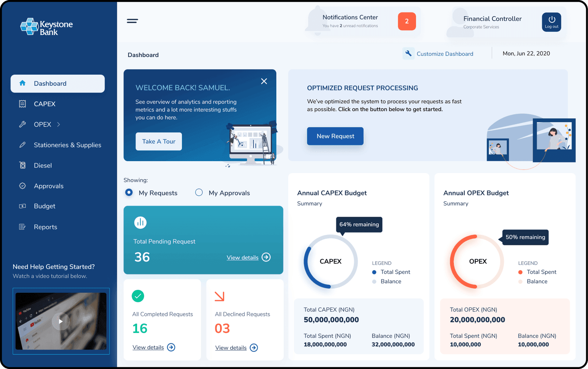This screenshot has height=369, width=588.
Task: Click the orange unread notifications badge
Action: point(407,21)
